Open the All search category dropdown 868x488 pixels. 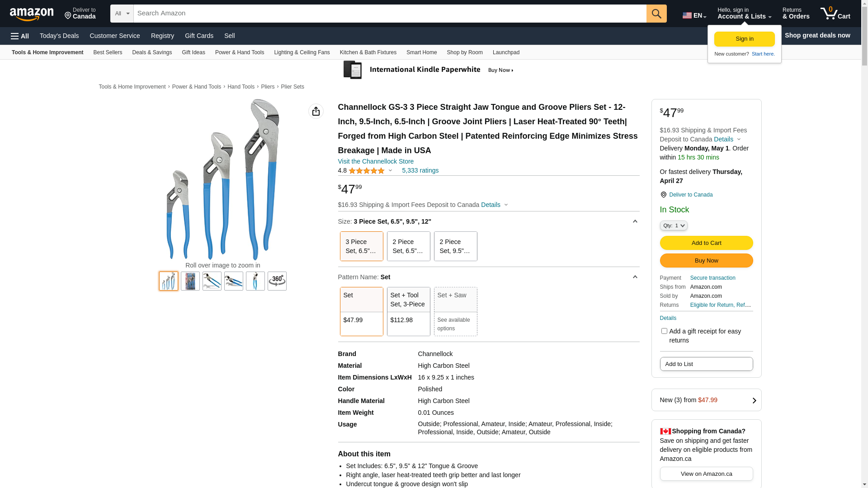[x=122, y=14]
